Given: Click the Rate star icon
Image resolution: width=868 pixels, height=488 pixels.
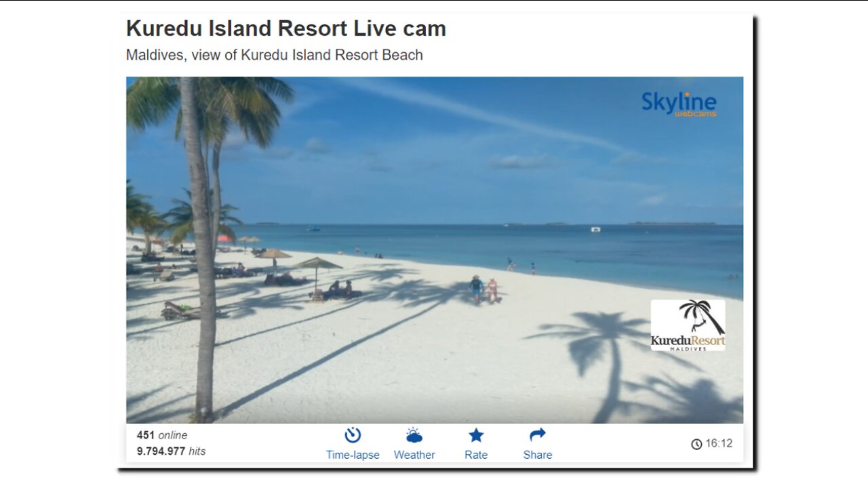Looking at the screenshot, I should (x=476, y=435).
